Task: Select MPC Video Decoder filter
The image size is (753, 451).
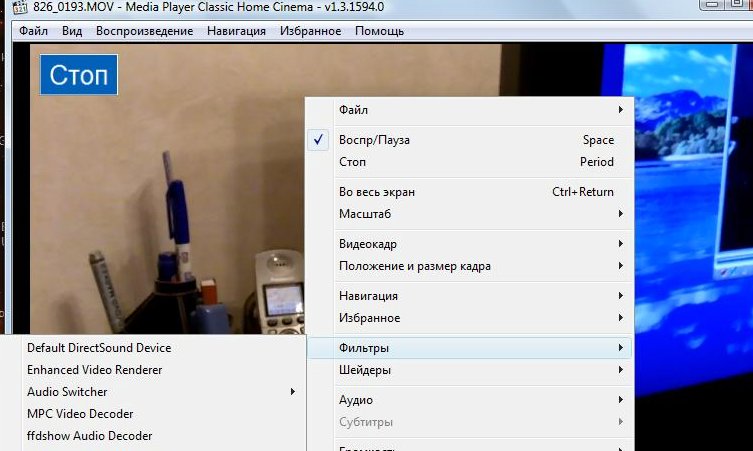Action: [x=153, y=414]
